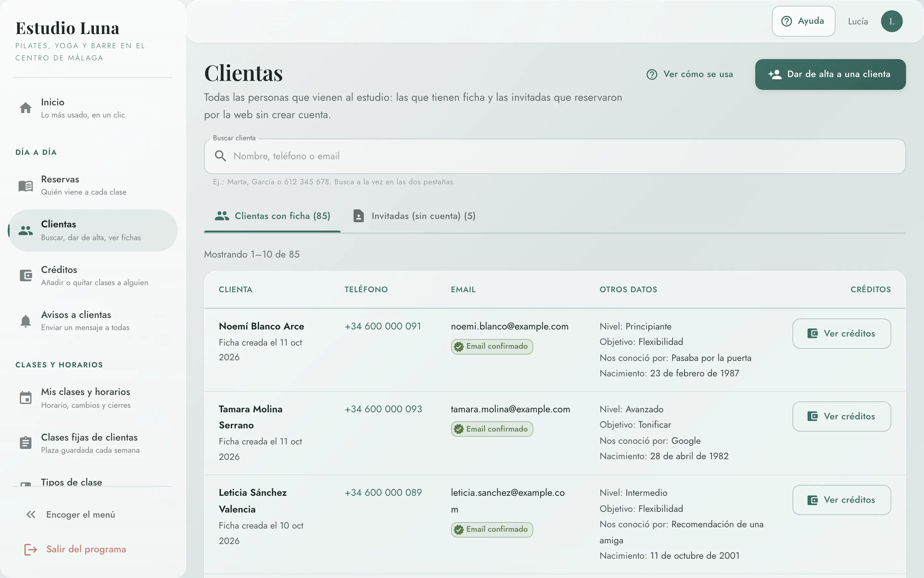
Task: Open Clases fijas de clientas
Action: pos(93,443)
